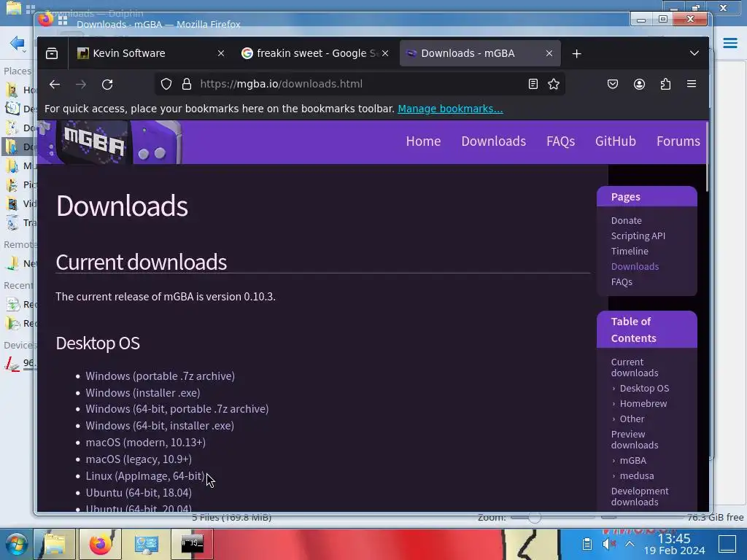The image size is (747, 560).
Task: Click show desktop button in taskbar
Action: [x=727, y=544]
